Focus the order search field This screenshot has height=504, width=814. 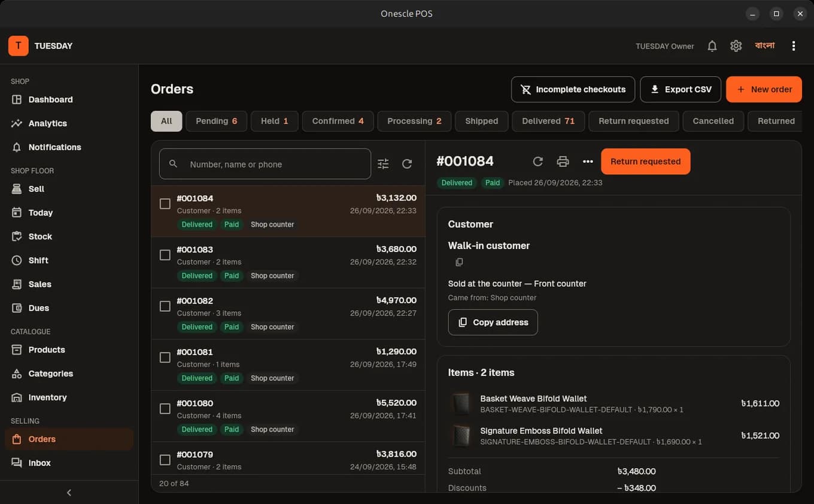click(265, 164)
